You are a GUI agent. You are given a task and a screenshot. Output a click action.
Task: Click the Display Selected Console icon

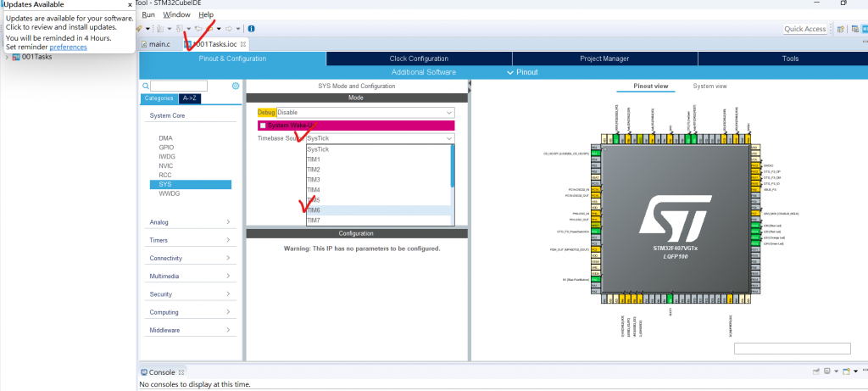[827, 371]
